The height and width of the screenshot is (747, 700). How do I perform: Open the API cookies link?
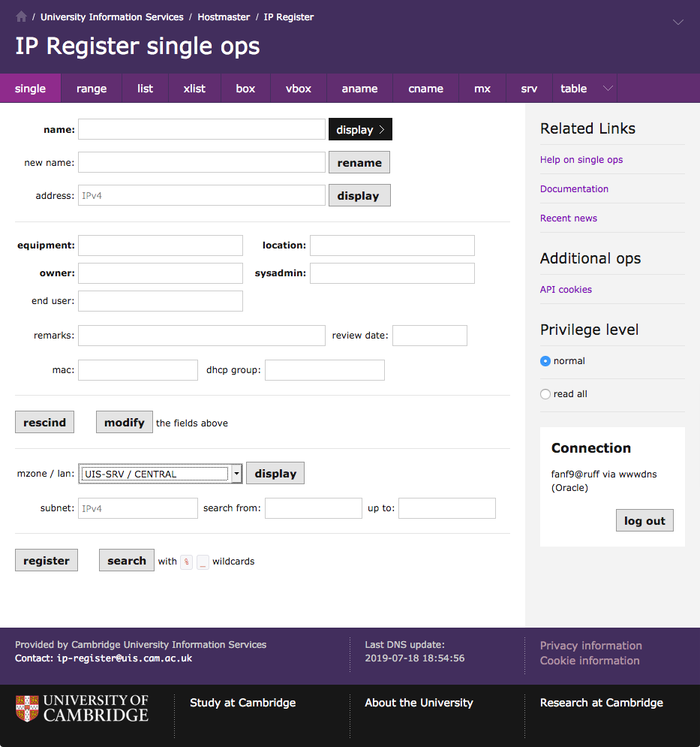point(566,290)
